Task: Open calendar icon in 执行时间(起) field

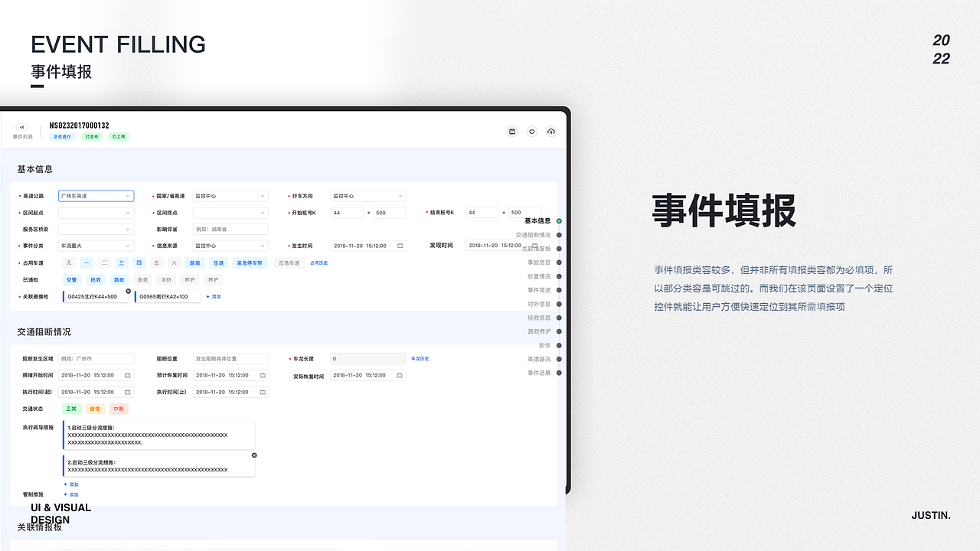Action: click(x=127, y=392)
